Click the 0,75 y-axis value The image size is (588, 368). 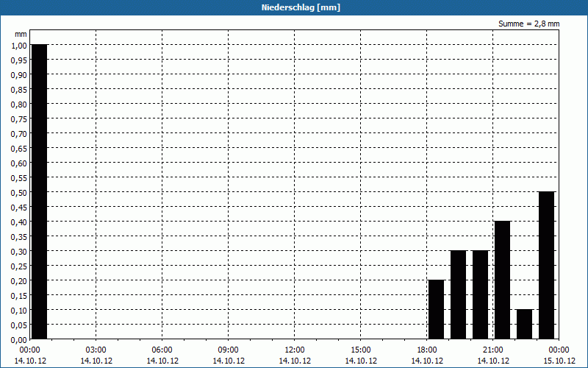[19, 119]
